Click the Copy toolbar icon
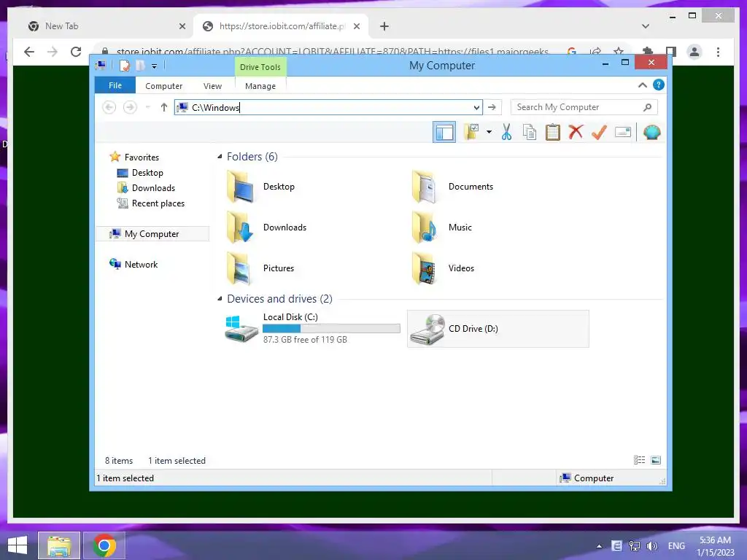747x560 pixels. pyautogui.click(x=530, y=132)
